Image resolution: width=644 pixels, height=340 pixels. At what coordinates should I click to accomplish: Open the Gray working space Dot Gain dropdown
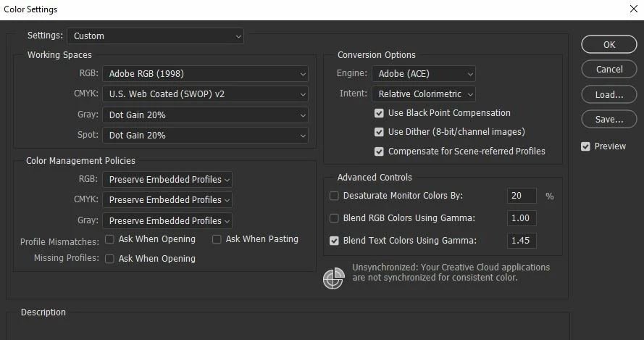[x=205, y=115]
